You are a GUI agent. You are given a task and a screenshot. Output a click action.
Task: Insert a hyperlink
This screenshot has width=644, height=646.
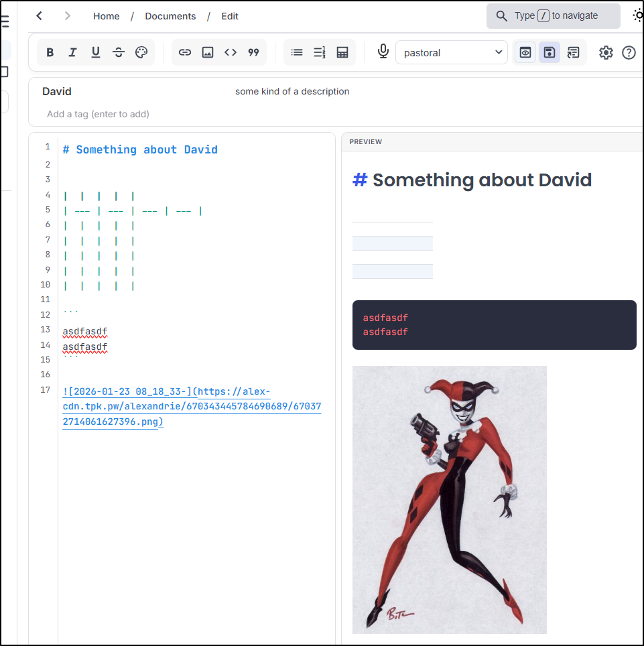(185, 52)
